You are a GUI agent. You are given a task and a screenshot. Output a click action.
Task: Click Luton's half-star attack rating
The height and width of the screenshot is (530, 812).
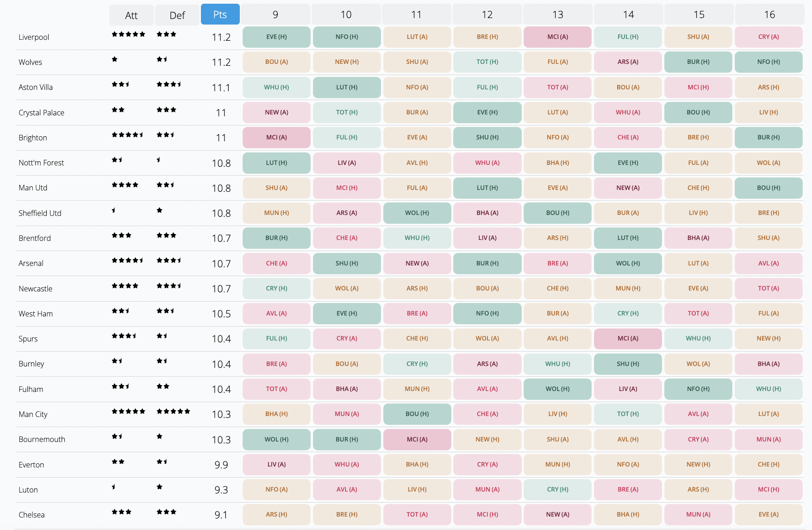(113, 487)
